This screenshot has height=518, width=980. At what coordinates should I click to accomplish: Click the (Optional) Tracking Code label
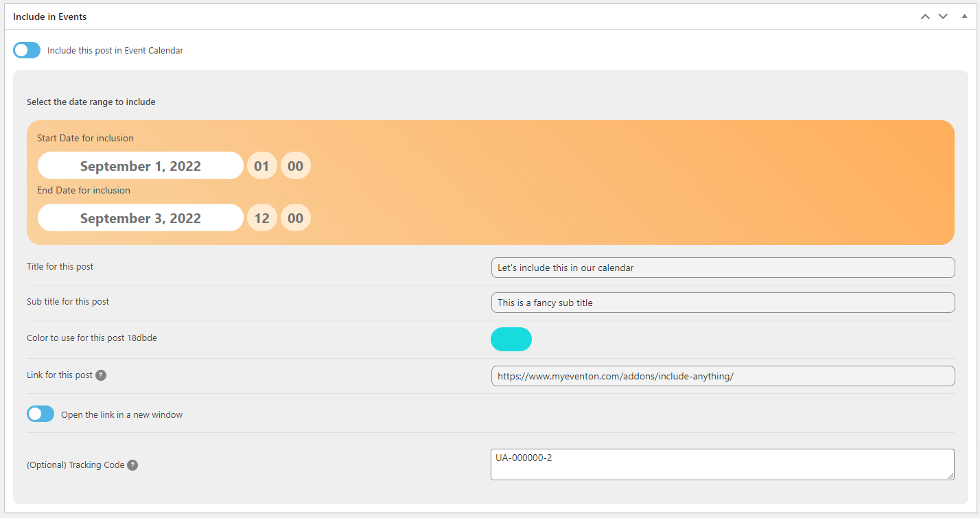point(75,464)
